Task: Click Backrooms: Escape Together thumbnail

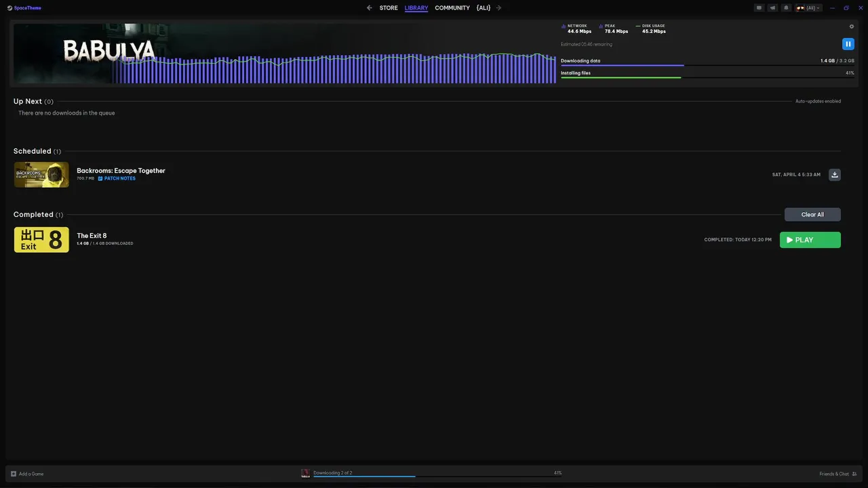Action: (41, 175)
